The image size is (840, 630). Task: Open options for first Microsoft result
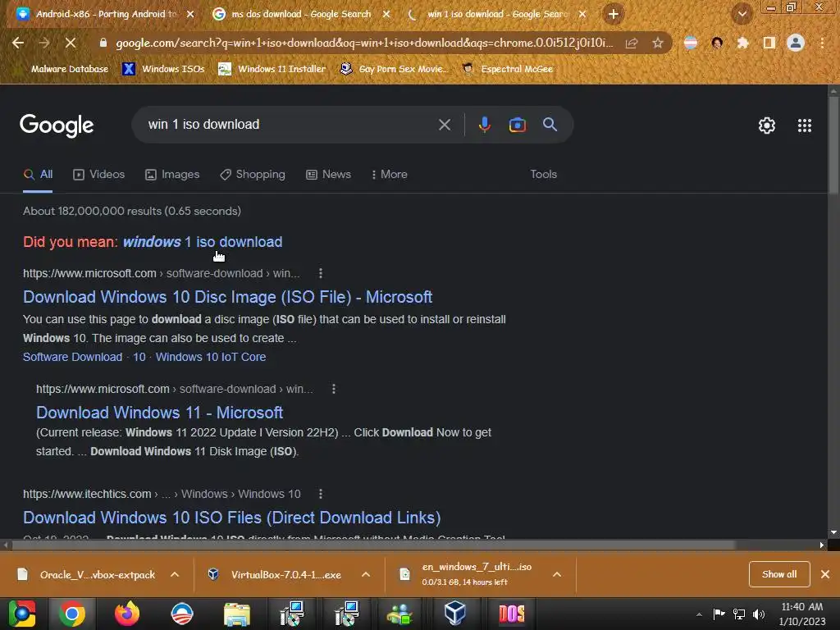321,273
